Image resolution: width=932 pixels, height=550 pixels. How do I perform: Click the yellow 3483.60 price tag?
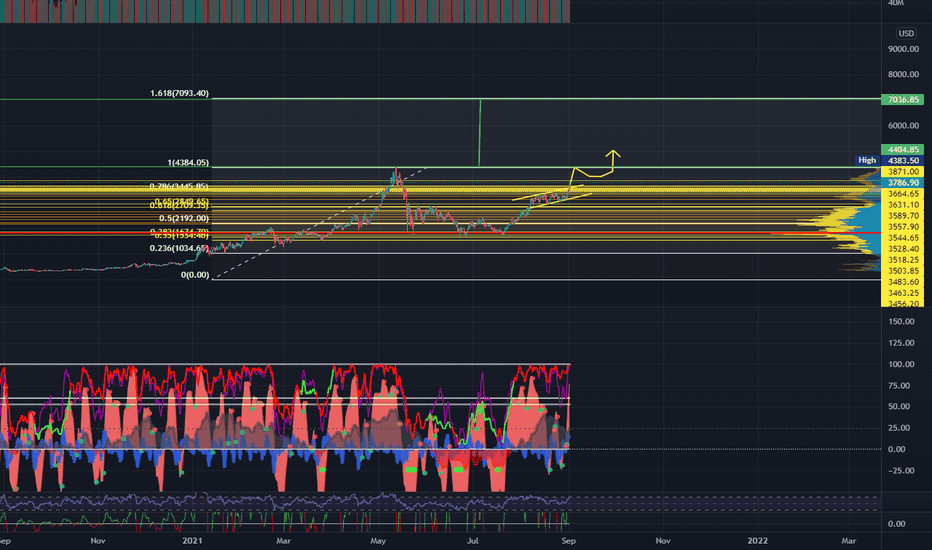pos(902,282)
